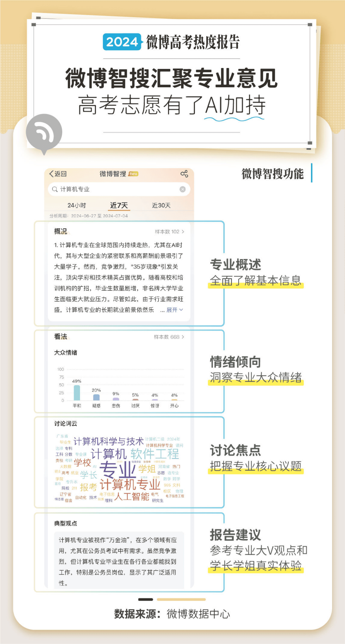
Task: Click the Beta badge beside 微博智搜
Action: click(x=133, y=174)
